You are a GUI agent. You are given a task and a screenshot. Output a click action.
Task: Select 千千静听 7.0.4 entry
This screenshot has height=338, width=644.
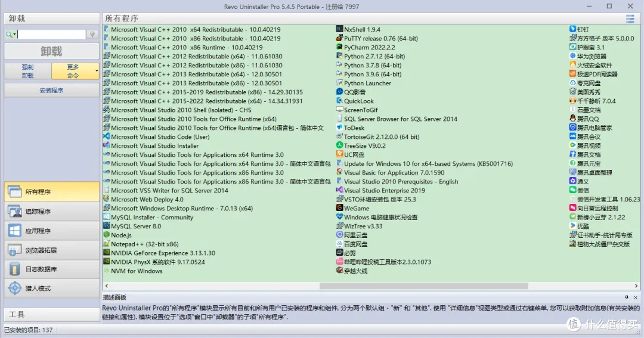(593, 101)
